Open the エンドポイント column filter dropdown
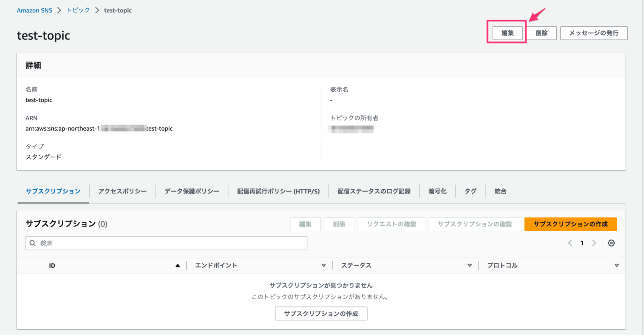The height and width of the screenshot is (335, 644). point(324,265)
